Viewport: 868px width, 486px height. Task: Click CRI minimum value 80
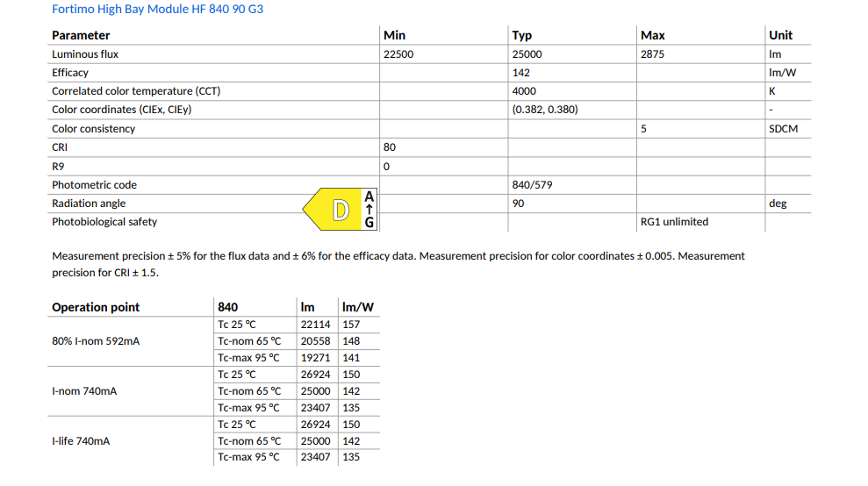pos(389,147)
